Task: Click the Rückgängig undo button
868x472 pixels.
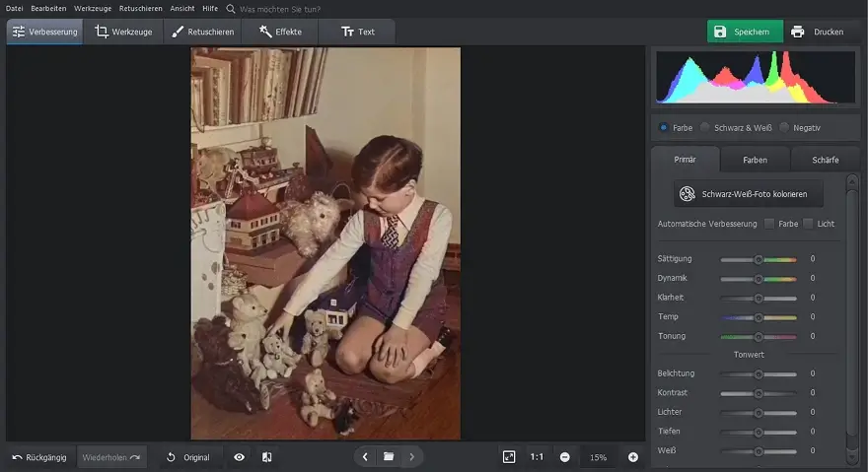Action: click(39, 457)
